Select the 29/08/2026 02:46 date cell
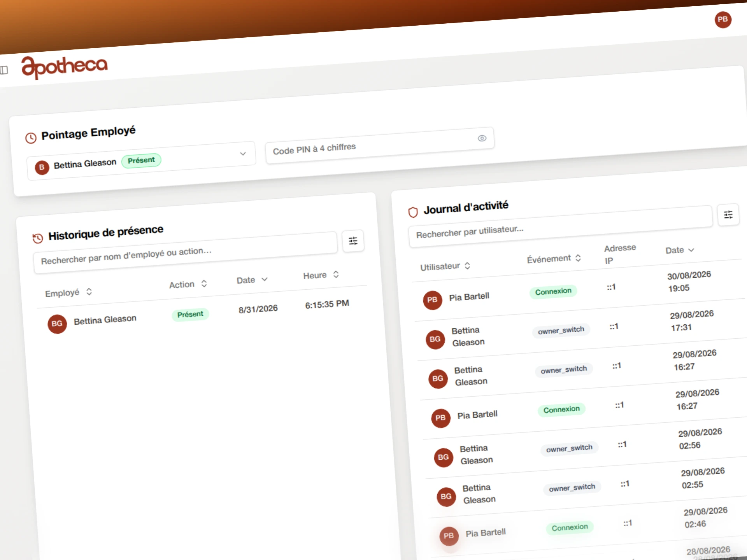Screen dimensions: 747x560 (x=705, y=517)
